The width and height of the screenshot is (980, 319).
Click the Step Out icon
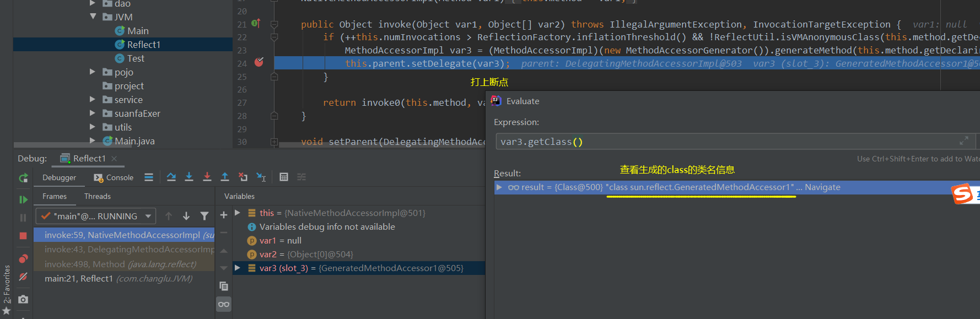point(225,177)
